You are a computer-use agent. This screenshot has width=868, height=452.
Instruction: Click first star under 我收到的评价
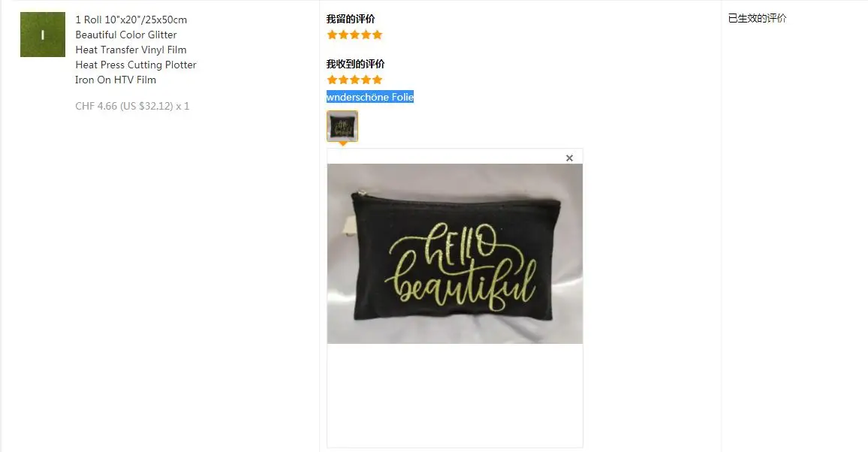[x=332, y=80]
